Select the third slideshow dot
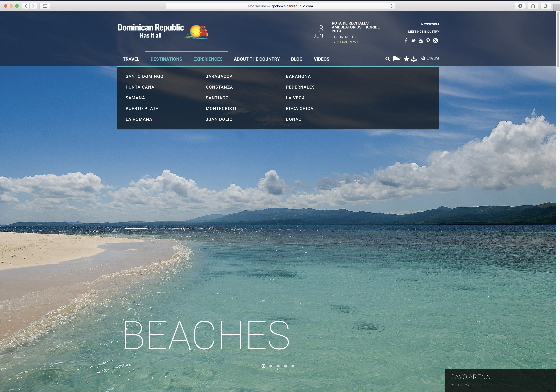This screenshot has width=560, height=392. click(x=278, y=366)
